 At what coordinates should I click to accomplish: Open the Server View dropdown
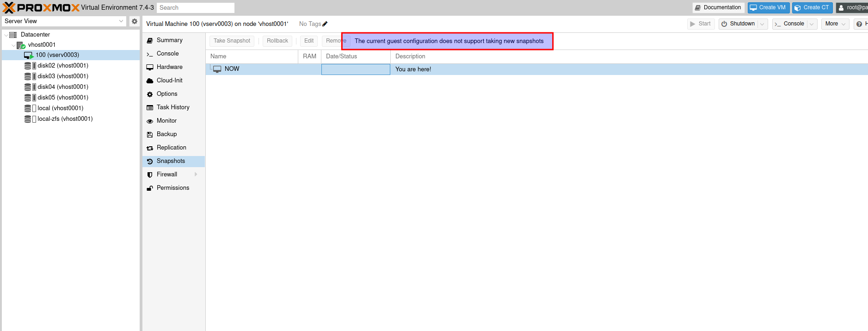pos(121,21)
